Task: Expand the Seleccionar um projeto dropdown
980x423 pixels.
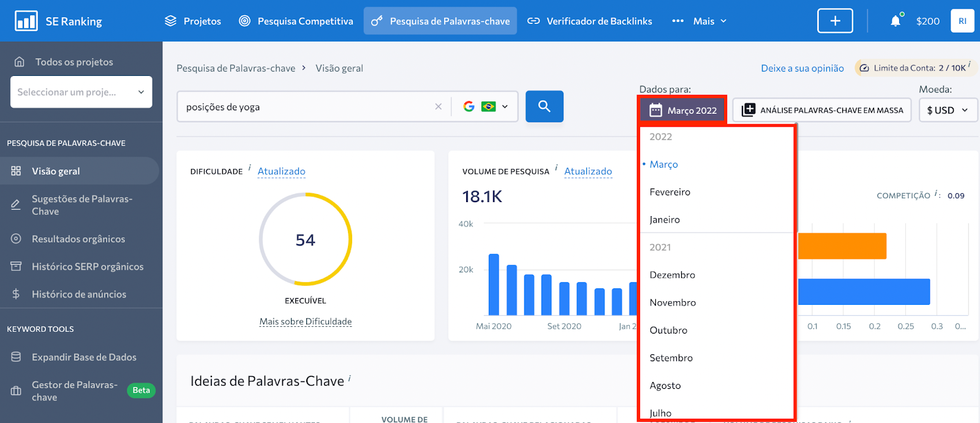Action: coord(81,92)
